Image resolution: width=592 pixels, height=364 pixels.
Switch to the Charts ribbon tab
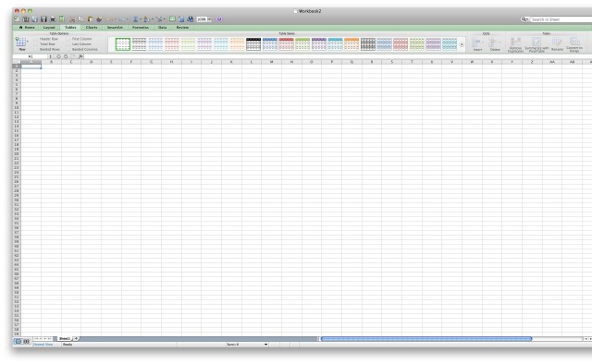(92, 28)
